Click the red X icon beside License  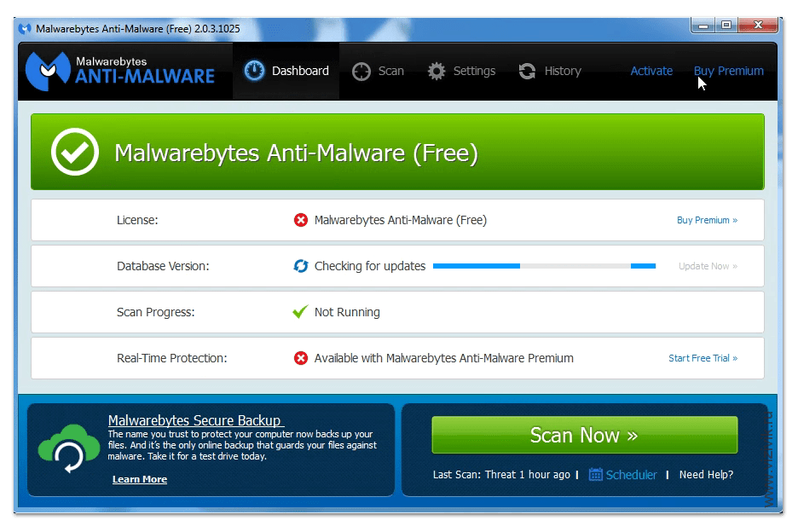(x=301, y=220)
